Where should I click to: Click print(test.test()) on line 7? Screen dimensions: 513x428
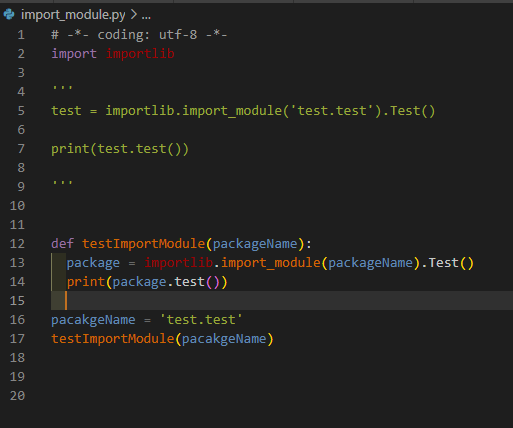coord(120,149)
